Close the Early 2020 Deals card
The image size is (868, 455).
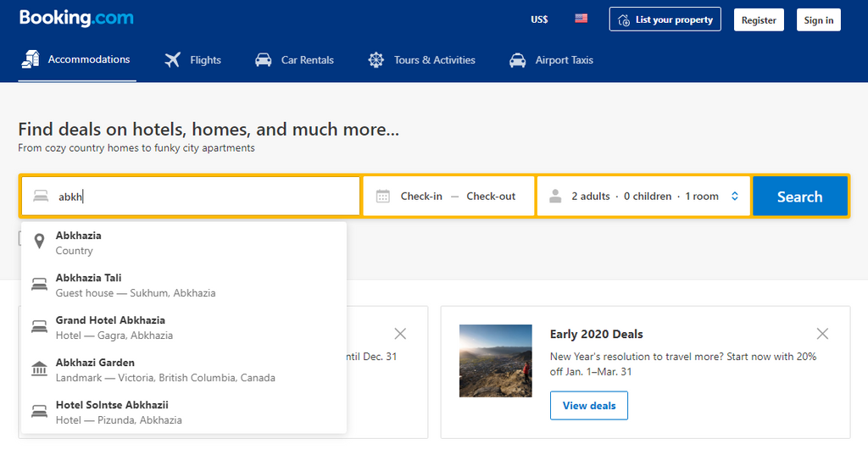(x=822, y=334)
